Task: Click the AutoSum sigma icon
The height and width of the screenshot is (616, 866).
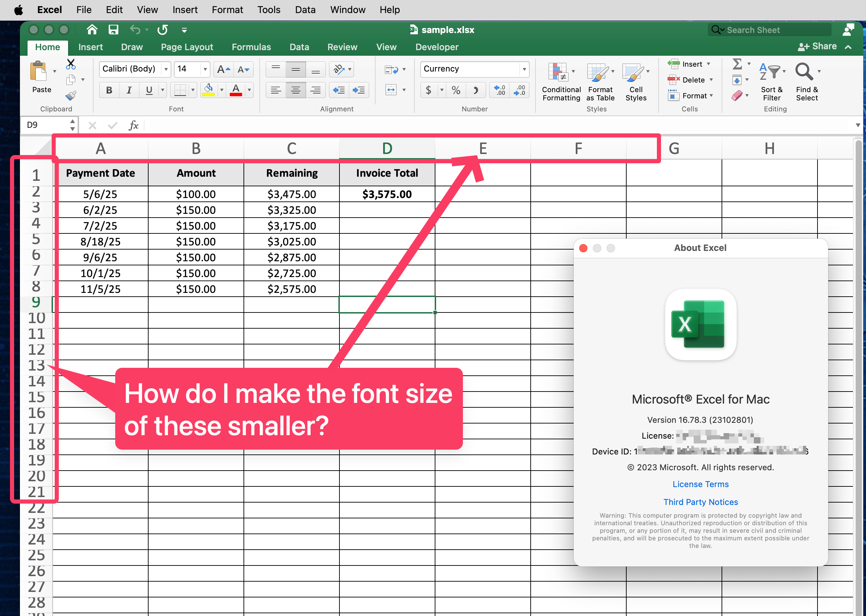Action: [737, 64]
